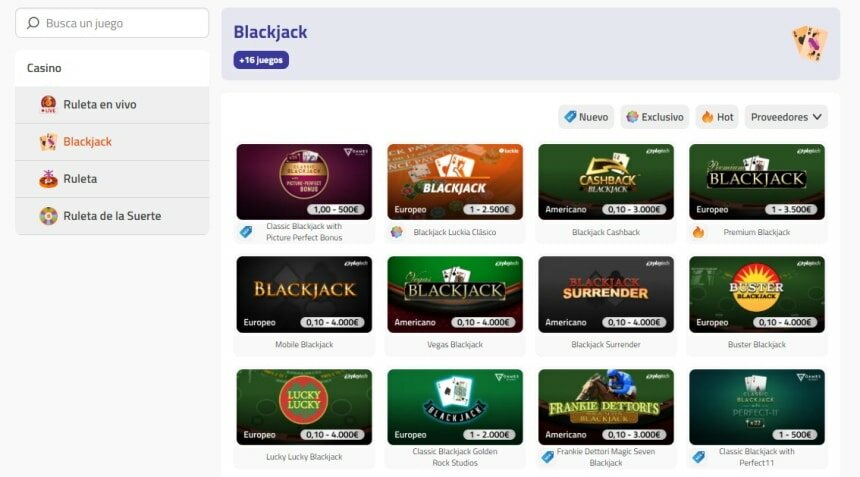Toggle the Exclusivo filter
The width and height of the screenshot is (860, 477).
tap(655, 117)
